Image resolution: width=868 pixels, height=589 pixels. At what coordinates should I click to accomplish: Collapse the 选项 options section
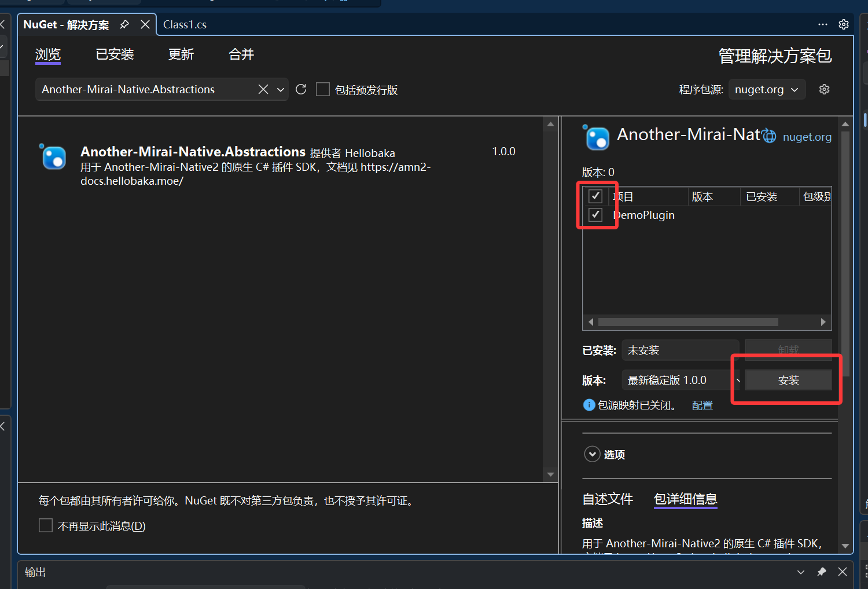click(592, 454)
